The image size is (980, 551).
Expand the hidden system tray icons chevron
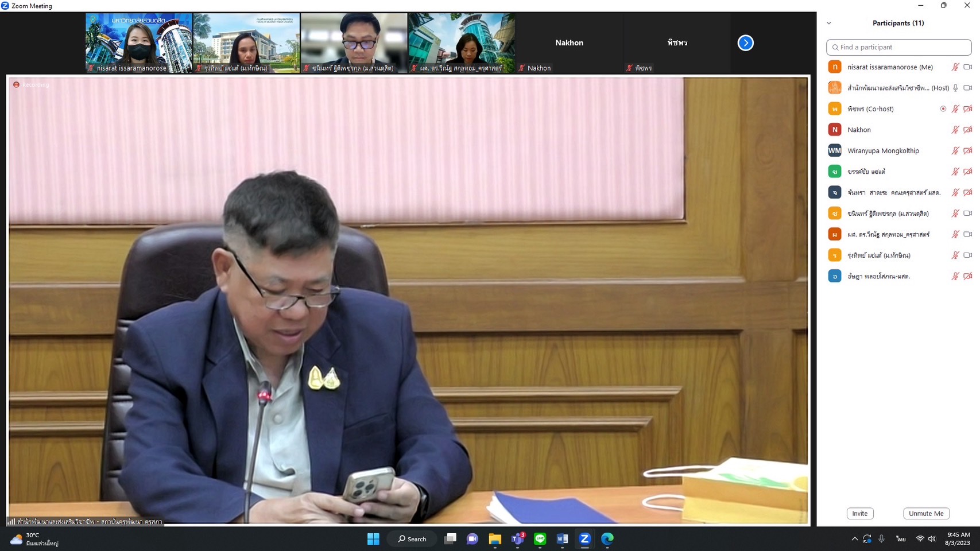(854, 539)
